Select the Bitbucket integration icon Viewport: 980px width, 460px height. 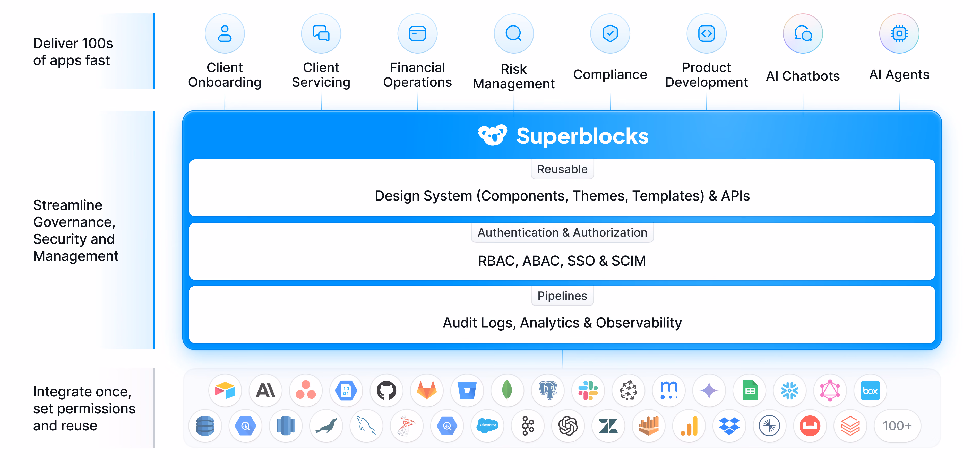tap(467, 390)
